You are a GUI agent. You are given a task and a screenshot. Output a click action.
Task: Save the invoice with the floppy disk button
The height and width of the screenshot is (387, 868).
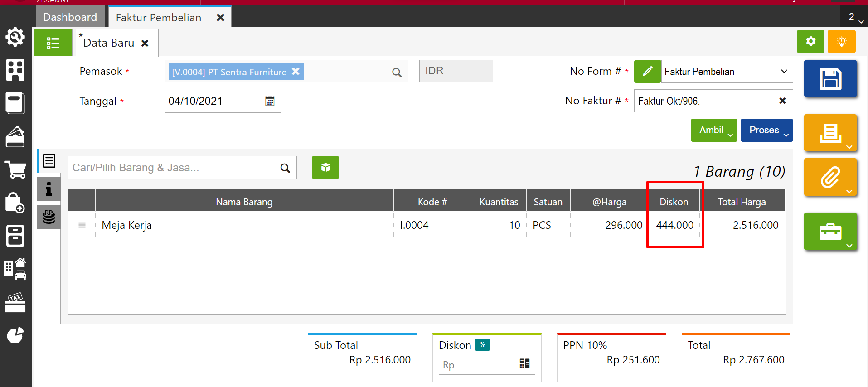pos(830,78)
